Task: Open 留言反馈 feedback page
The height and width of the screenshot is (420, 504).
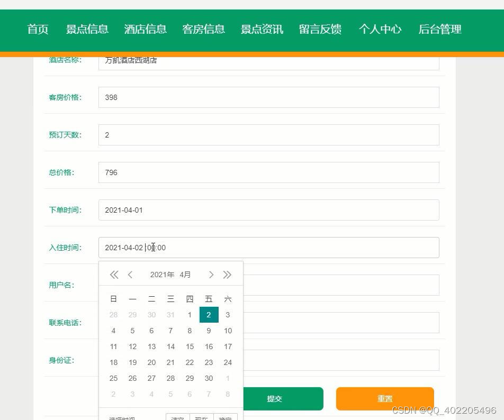Action: click(320, 30)
